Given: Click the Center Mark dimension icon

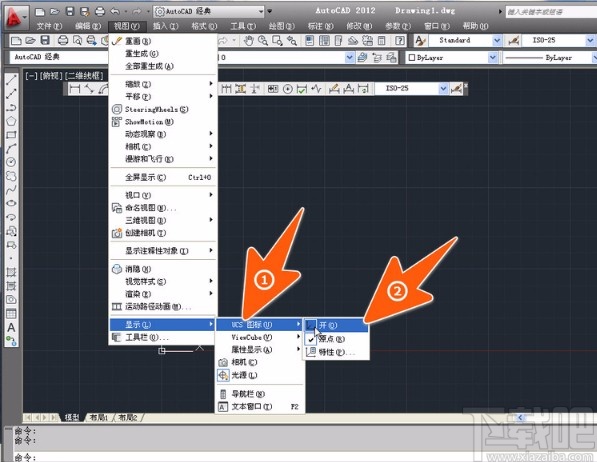Looking at the screenshot, I should (288, 89).
